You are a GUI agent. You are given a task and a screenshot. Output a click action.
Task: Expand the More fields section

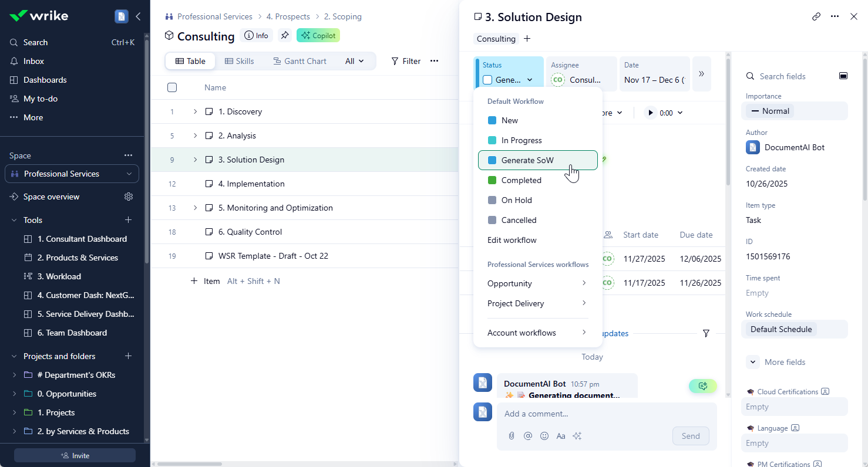[753, 362]
